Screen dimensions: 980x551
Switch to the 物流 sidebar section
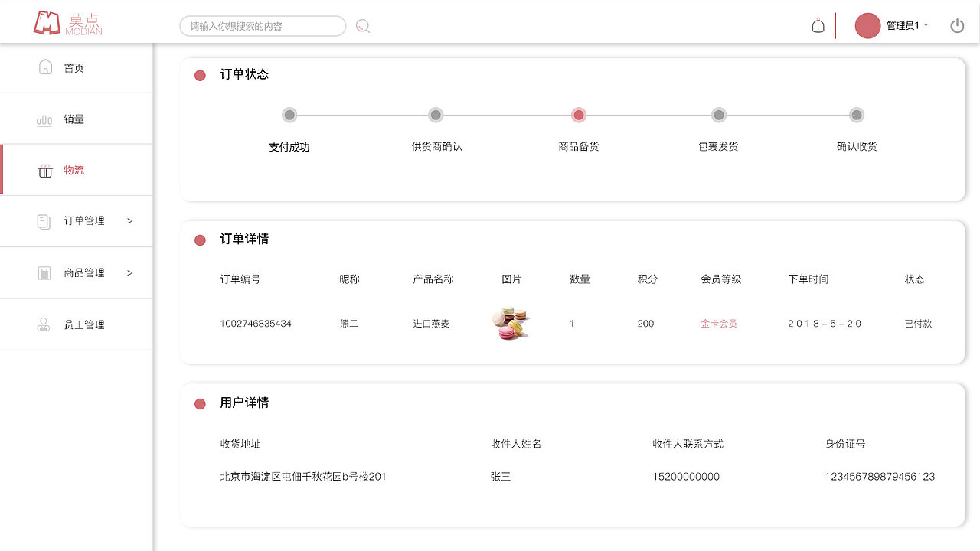74,170
